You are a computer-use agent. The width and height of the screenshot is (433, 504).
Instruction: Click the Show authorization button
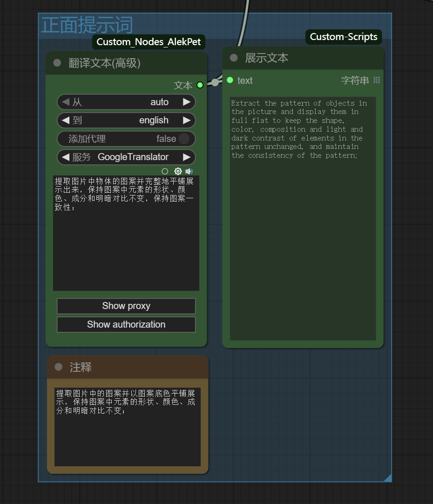[126, 325]
